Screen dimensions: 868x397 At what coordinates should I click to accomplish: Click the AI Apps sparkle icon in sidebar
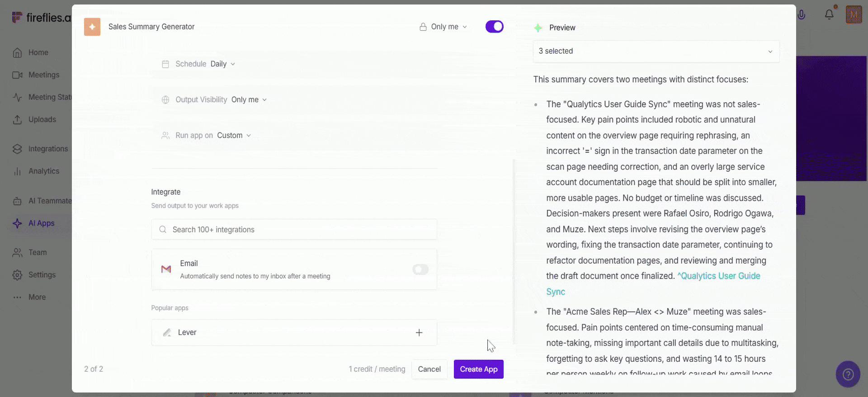(17, 223)
